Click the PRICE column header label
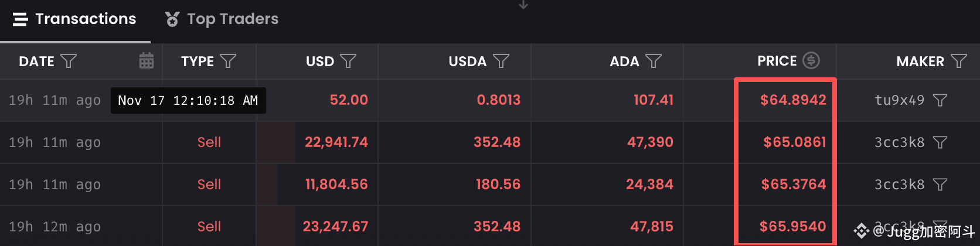The image size is (980, 246). click(777, 61)
